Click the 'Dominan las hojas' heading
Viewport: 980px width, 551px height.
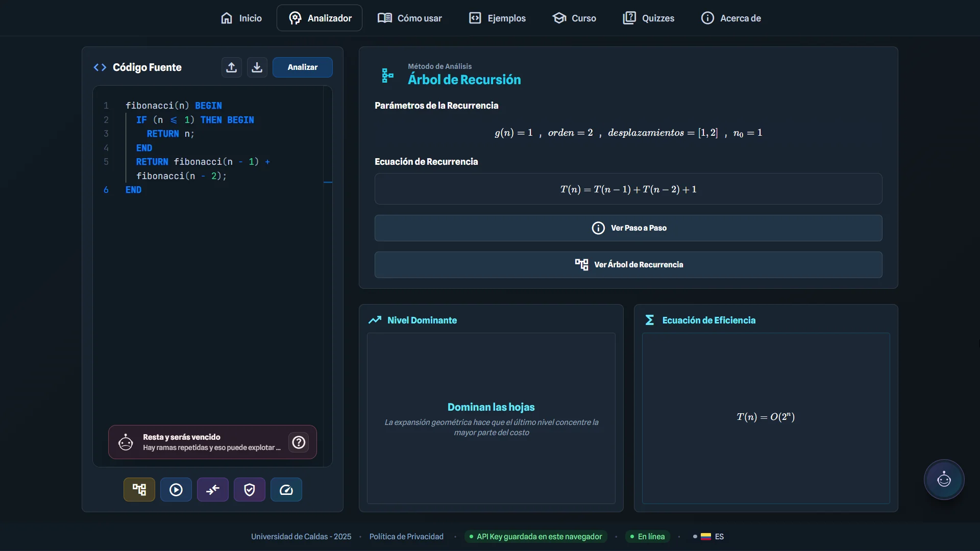(491, 407)
